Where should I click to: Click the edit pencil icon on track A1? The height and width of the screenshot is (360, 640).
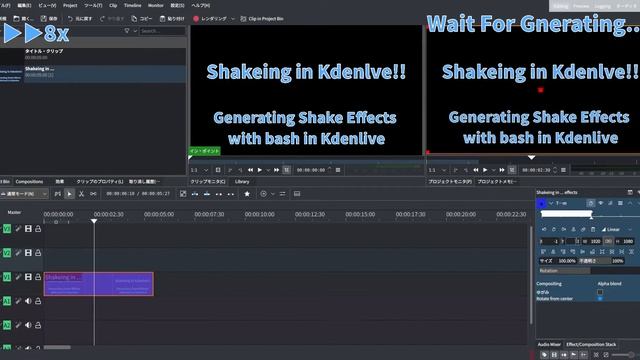point(18,301)
